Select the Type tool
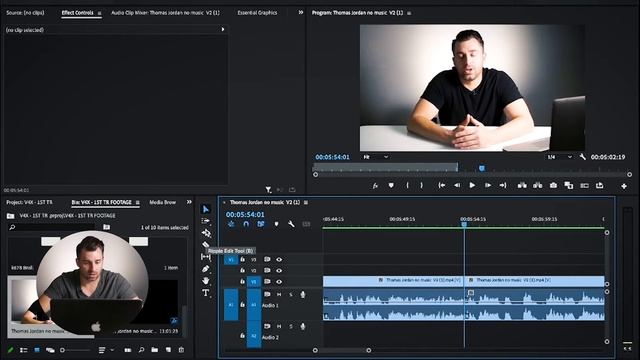 pyautogui.click(x=205, y=293)
